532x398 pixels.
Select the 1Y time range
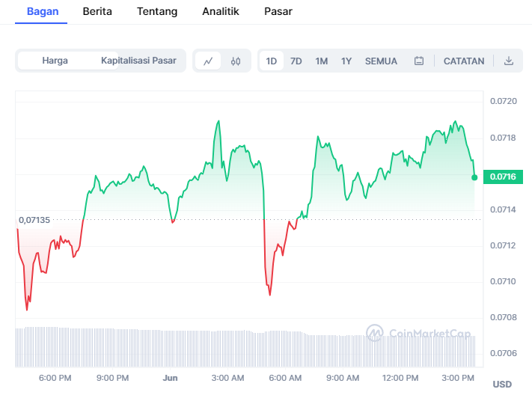pyautogui.click(x=346, y=61)
